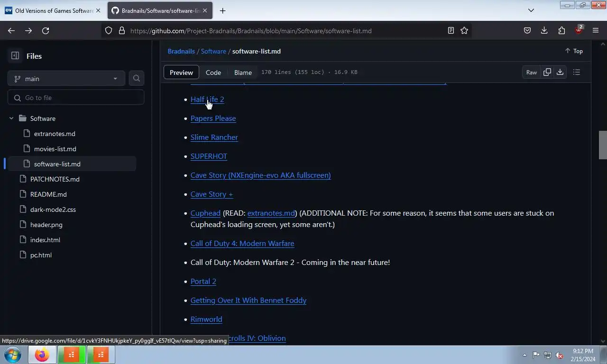The width and height of the screenshot is (607, 364).
Task: Click the page vertical scrollbar thumb
Action: coord(603,145)
